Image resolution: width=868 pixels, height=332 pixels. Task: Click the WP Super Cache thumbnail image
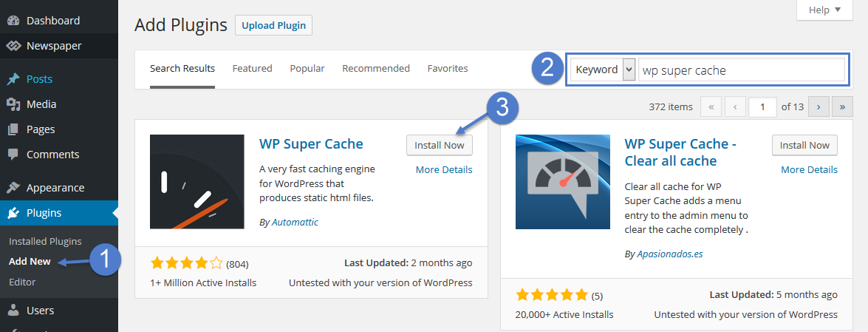click(197, 182)
